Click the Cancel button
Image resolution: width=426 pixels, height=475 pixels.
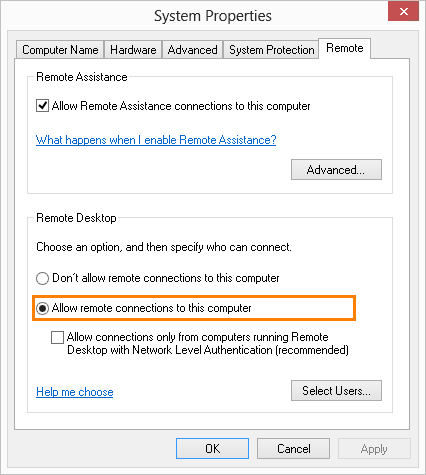[x=293, y=449]
